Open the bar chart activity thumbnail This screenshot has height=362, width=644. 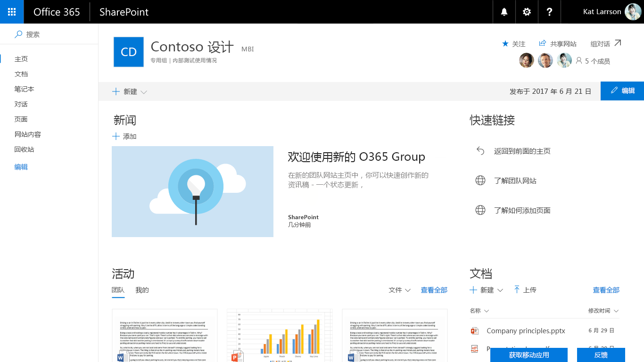point(280,336)
